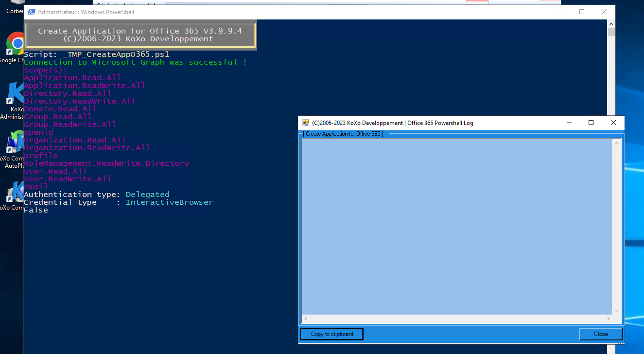The image size is (644, 354).
Task: Click the '[ Create Application for Office 365 ]' group label
Action: pyautogui.click(x=343, y=134)
